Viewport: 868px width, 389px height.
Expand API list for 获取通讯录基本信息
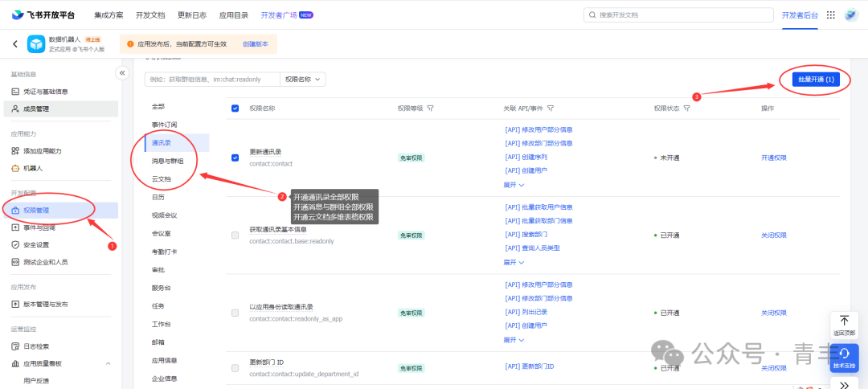coord(514,262)
